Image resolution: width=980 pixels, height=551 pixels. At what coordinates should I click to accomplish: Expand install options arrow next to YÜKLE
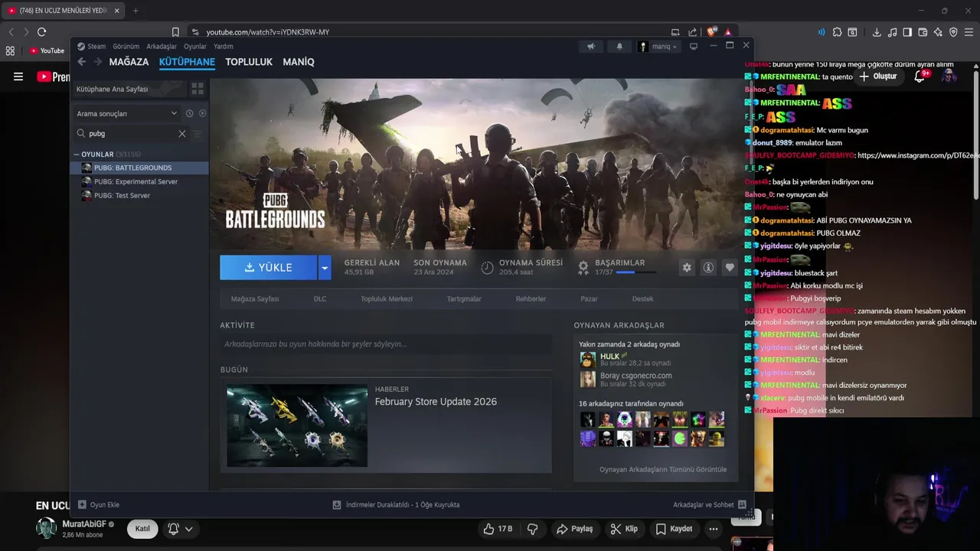(325, 267)
